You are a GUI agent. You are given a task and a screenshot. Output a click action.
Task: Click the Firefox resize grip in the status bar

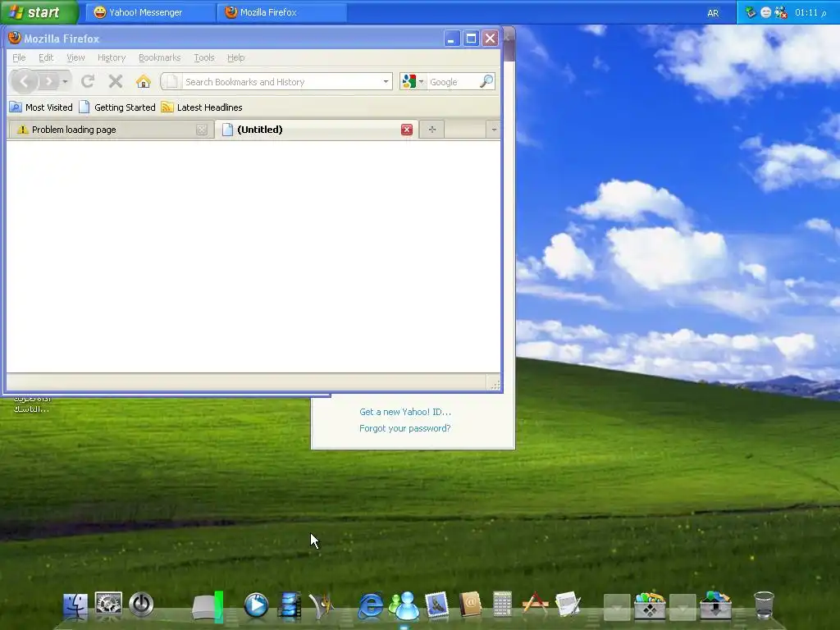[494, 384]
